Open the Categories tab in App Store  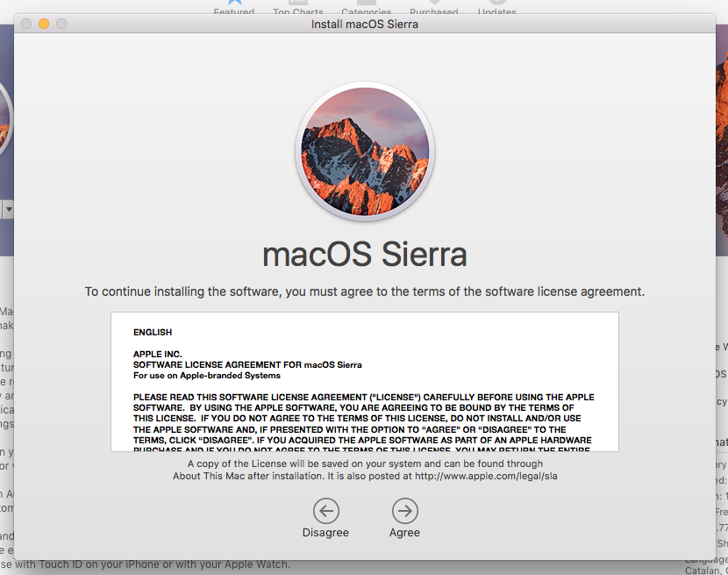point(367,7)
